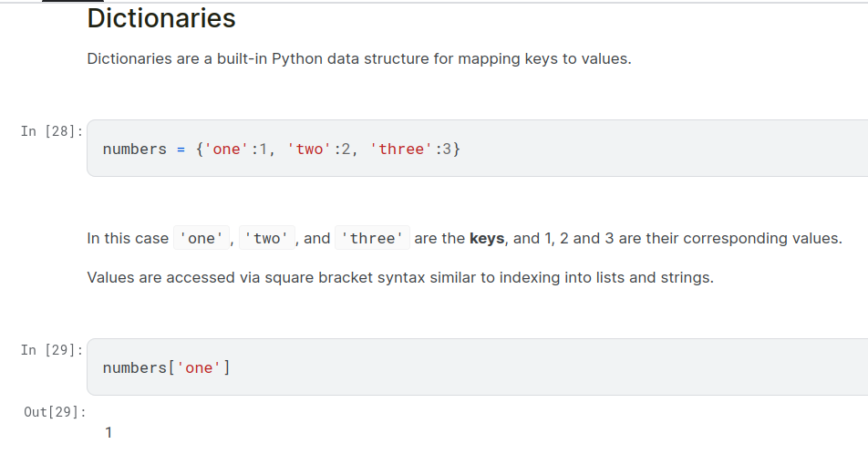Click the bold word keys

pyautogui.click(x=487, y=239)
